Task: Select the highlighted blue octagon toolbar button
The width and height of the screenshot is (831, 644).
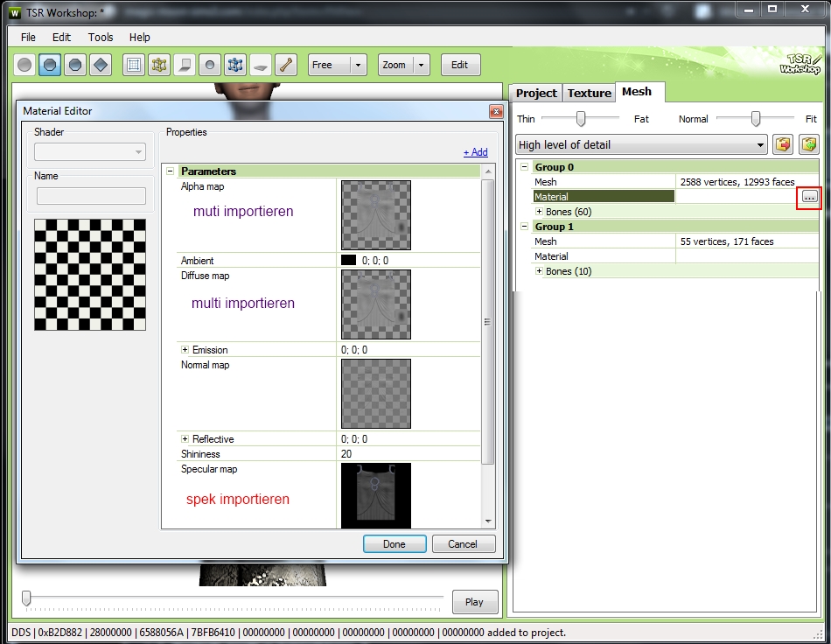Action: click(51, 65)
